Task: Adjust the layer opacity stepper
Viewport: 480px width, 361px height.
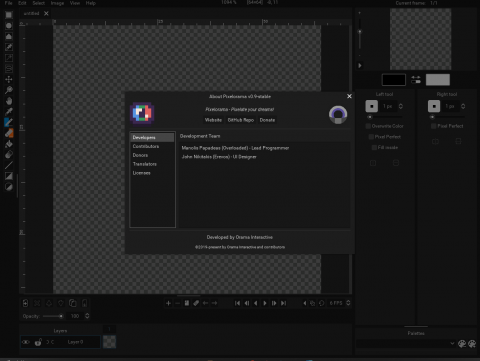Action: 87,316
